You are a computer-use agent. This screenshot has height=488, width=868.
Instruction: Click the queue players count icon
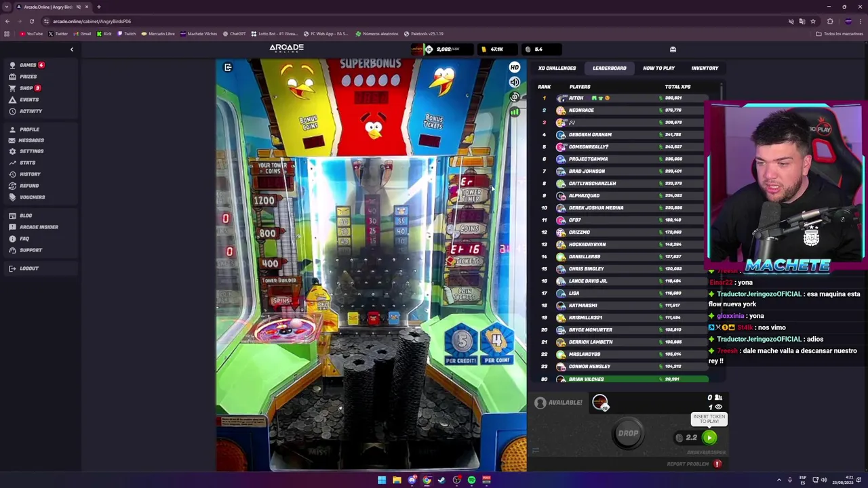[x=719, y=398]
